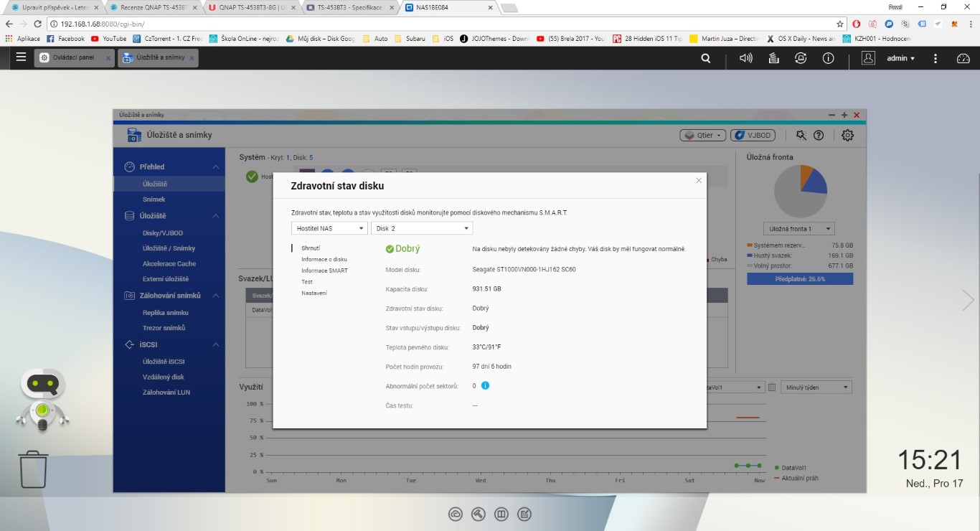
Task: Open the Qtier dropdown button
Action: [x=702, y=135]
